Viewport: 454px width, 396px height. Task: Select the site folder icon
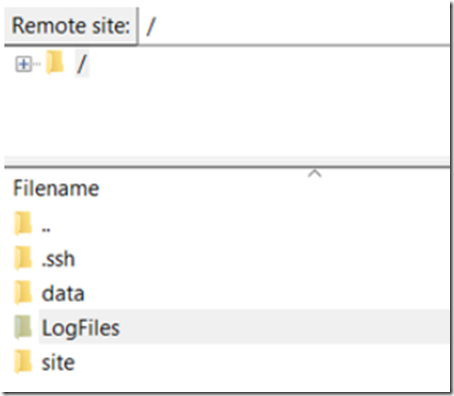pyautogui.click(x=23, y=362)
